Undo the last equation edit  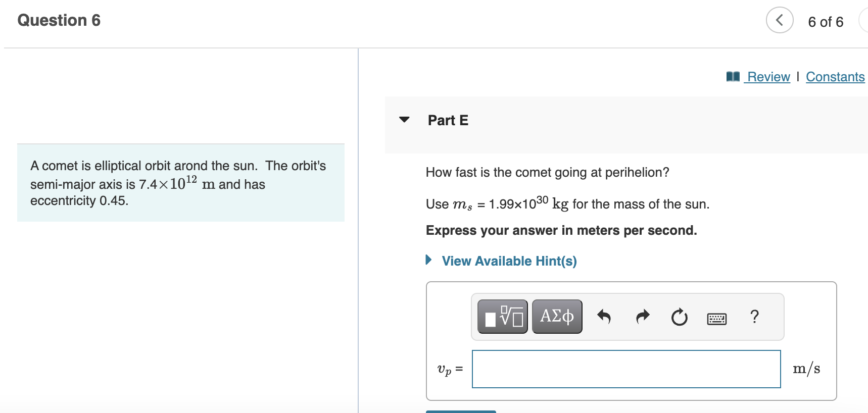point(604,317)
